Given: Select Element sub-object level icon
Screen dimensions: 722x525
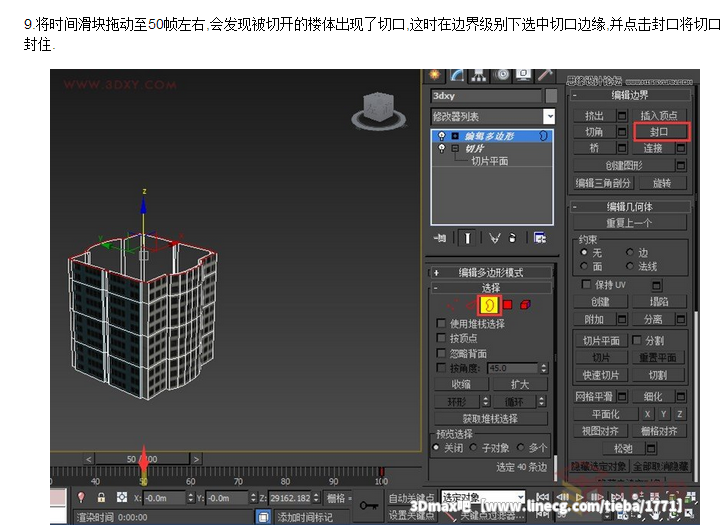Looking at the screenshot, I should pyautogui.click(x=525, y=304).
